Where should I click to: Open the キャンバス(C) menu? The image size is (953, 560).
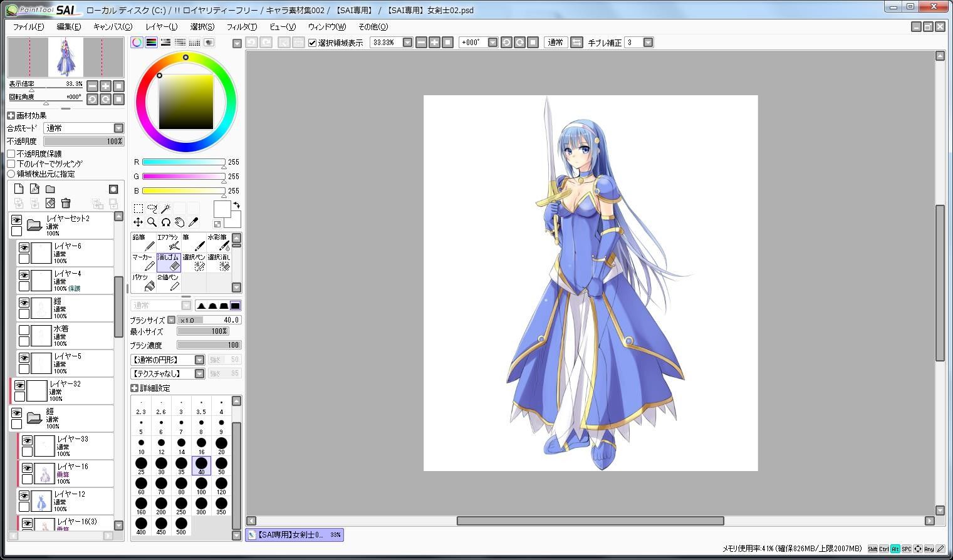click(x=113, y=27)
